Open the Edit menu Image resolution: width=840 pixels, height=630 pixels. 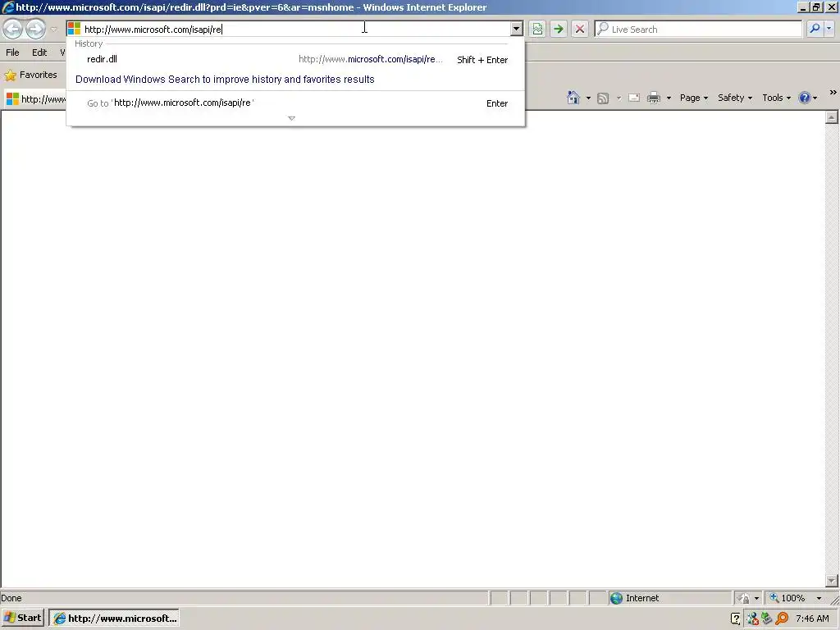point(39,52)
